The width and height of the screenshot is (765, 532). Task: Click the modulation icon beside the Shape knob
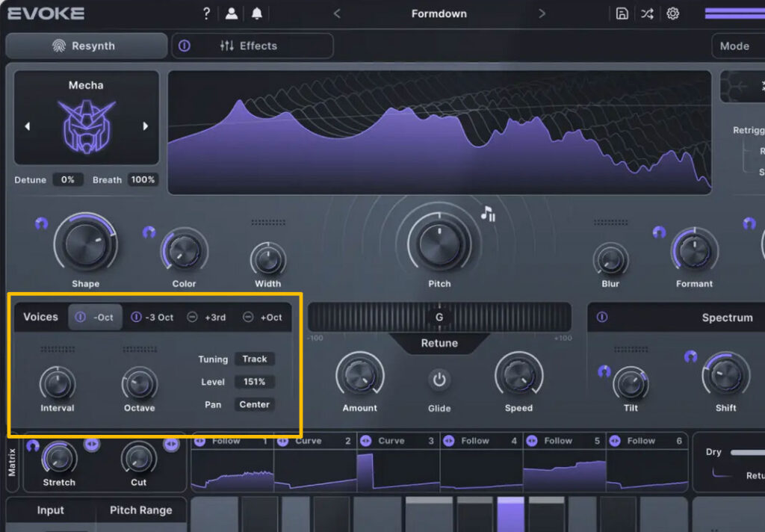coord(41,223)
